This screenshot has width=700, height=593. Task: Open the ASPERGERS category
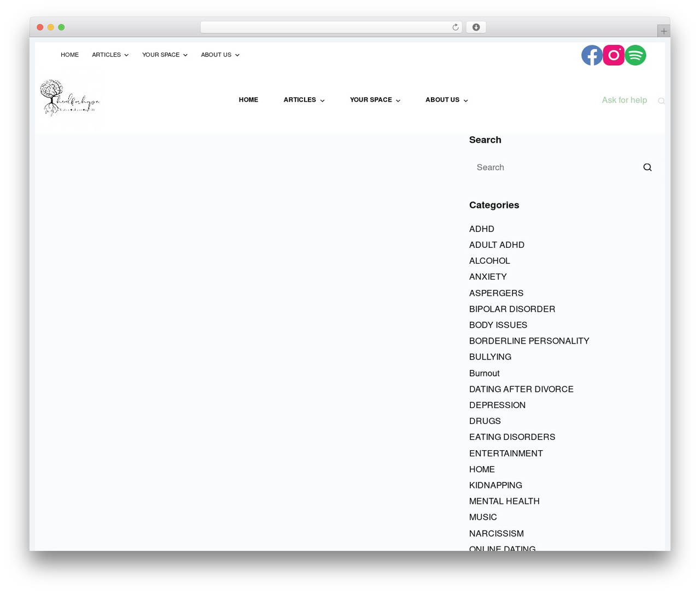(x=496, y=293)
